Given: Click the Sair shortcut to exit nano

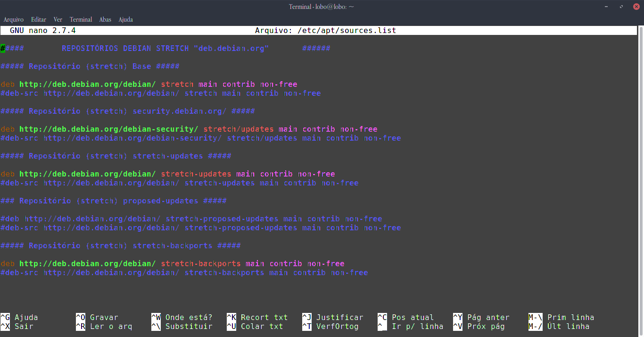Looking at the screenshot, I should coord(24,326).
